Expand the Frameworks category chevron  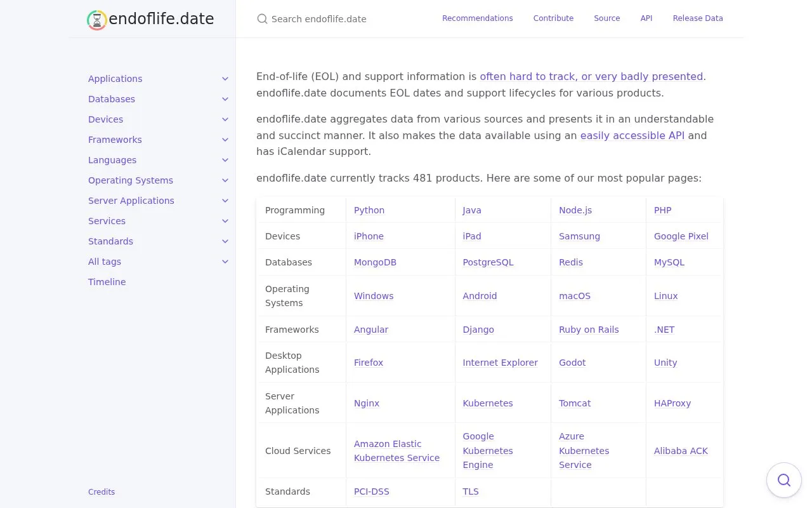click(x=225, y=140)
